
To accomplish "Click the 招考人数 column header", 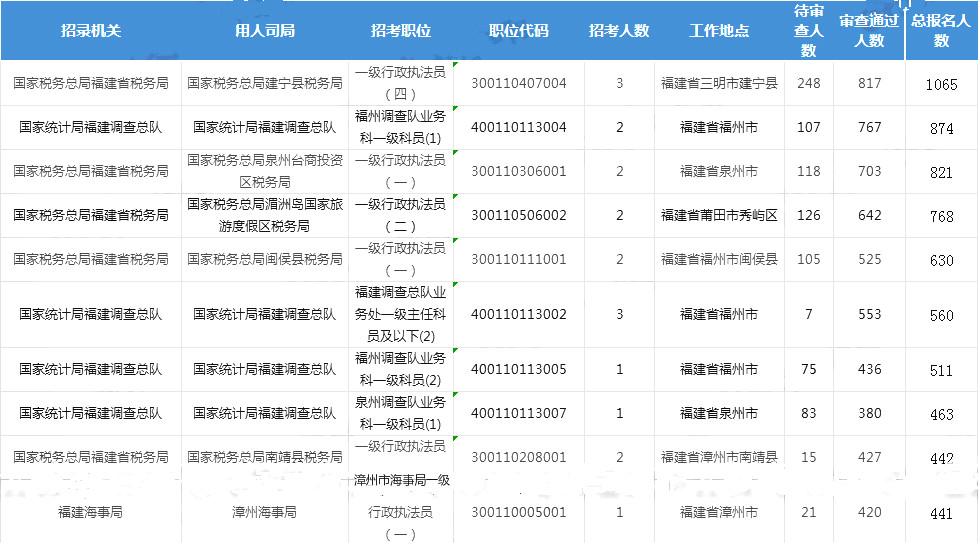I will 619,31.
